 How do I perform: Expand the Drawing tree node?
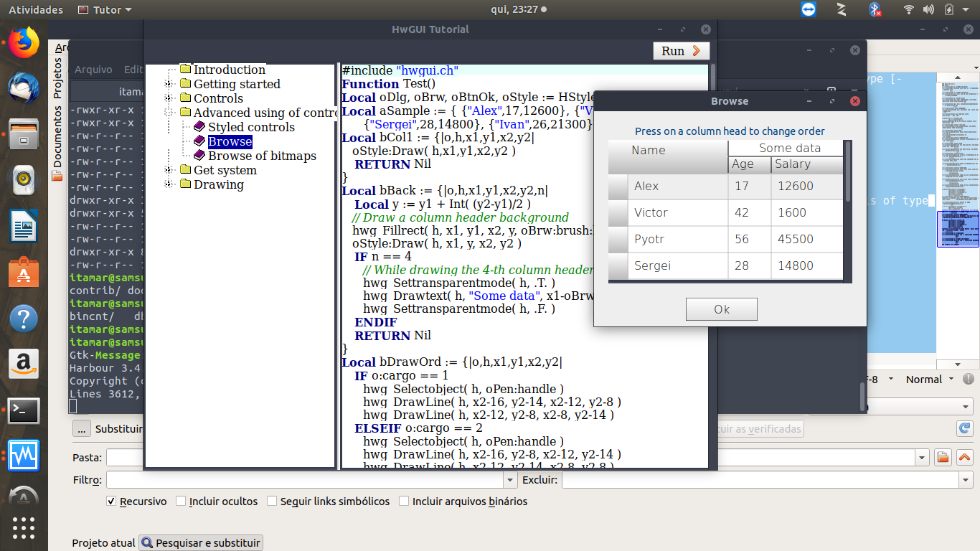tap(169, 184)
